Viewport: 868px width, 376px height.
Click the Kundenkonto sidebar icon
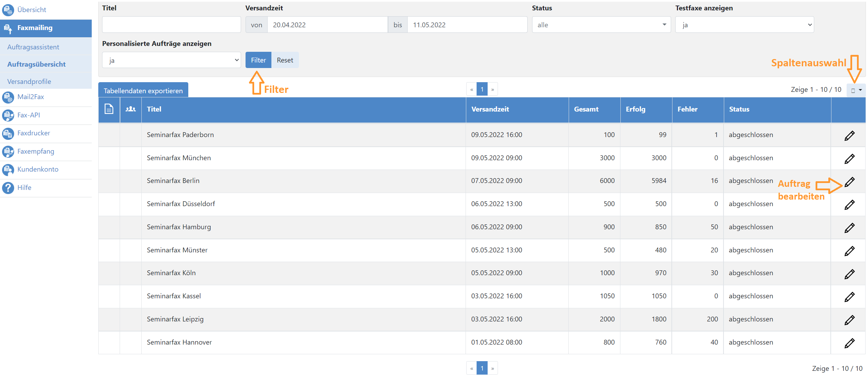8,170
